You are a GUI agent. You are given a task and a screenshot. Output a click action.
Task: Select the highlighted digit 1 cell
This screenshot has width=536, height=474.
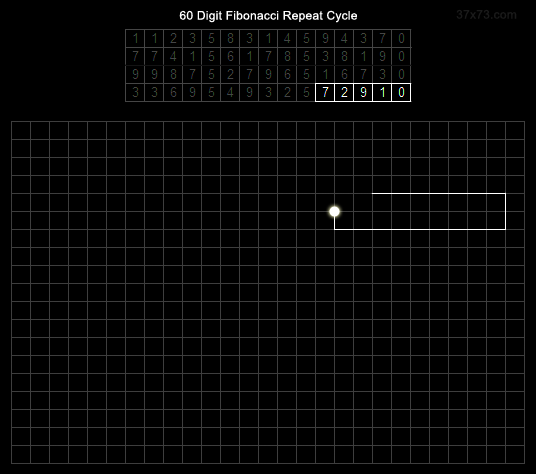(x=382, y=92)
